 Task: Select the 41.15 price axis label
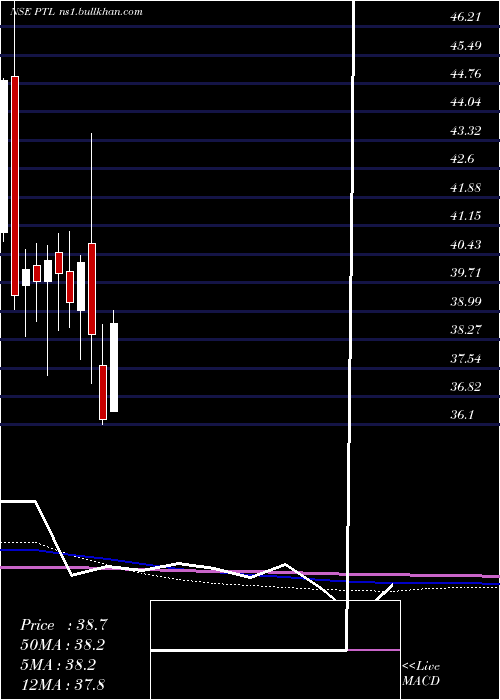[465, 217]
